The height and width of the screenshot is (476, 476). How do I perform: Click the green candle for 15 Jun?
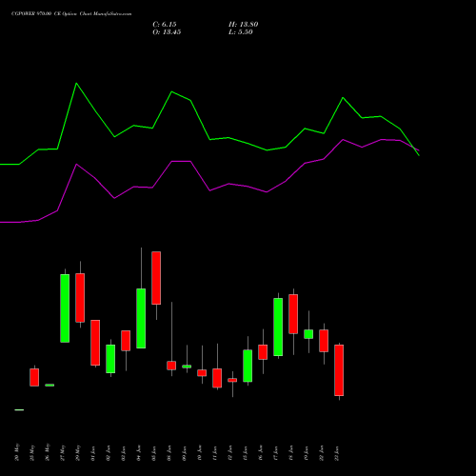click(x=248, y=366)
